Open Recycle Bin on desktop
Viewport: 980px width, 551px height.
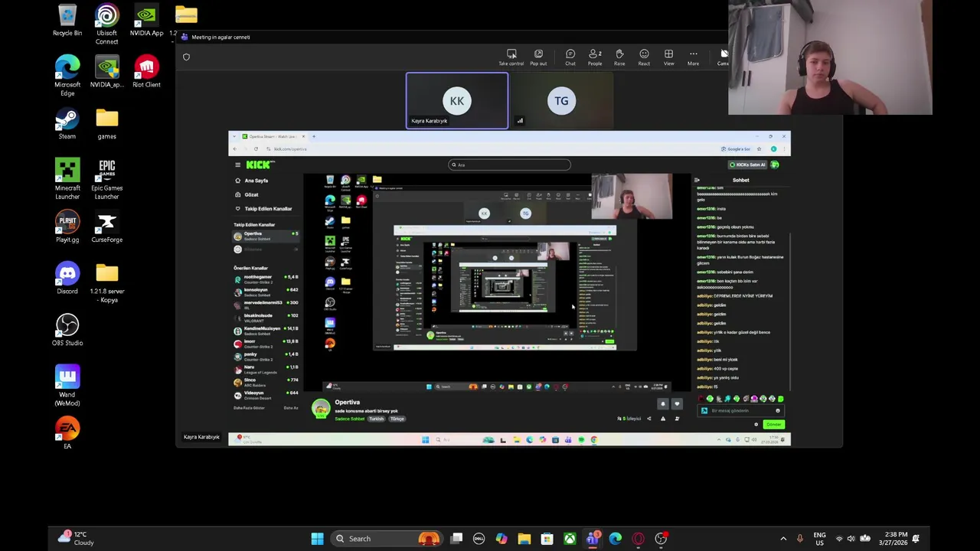[x=67, y=21]
